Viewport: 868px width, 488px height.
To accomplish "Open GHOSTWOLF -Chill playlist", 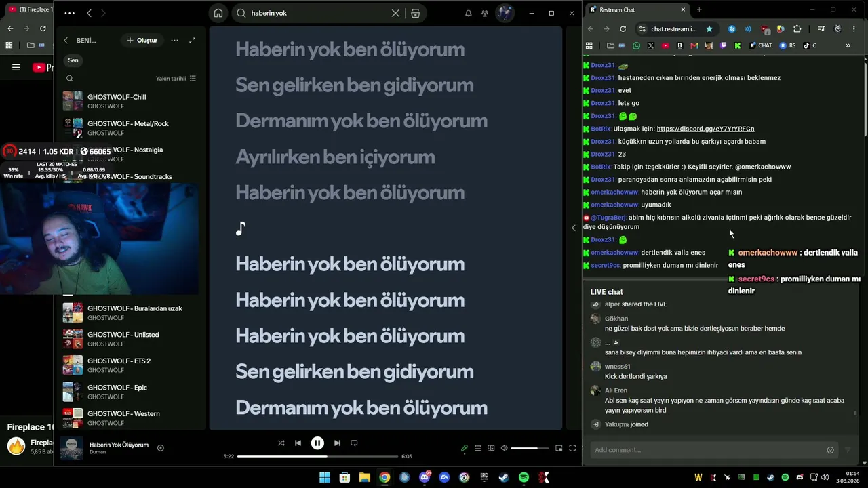I will 129,101.
